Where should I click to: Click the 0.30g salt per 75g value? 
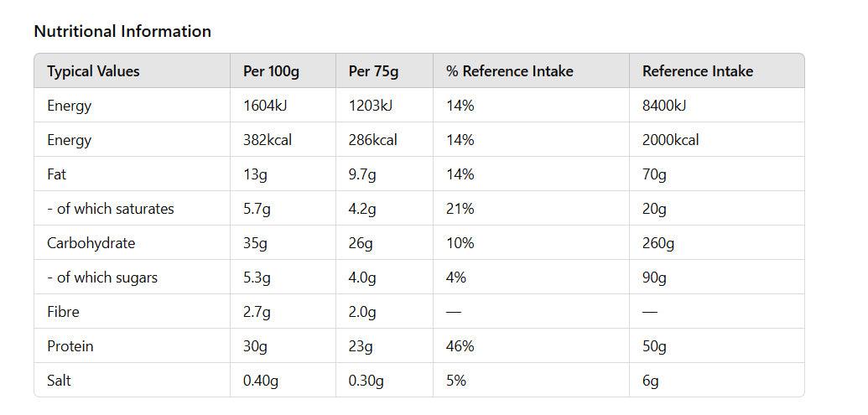366,381
